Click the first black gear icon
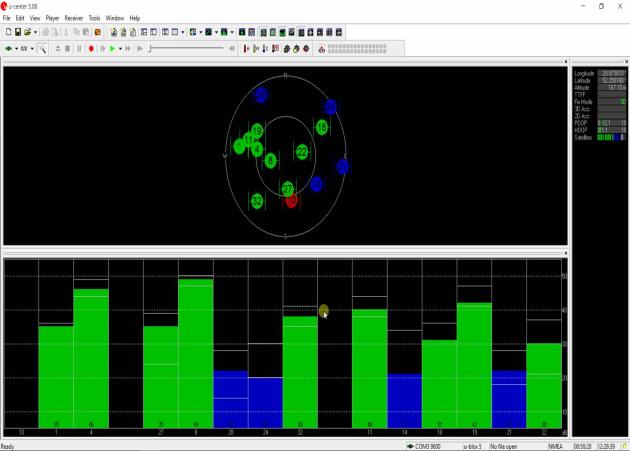 287,49
